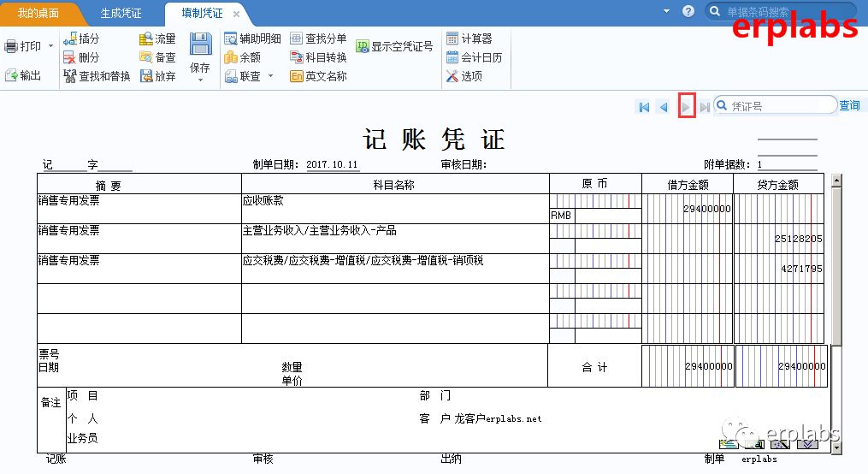Click the 凭证号 search input
Image resolution: width=868 pixels, height=474 pixels.
(x=776, y=105)
